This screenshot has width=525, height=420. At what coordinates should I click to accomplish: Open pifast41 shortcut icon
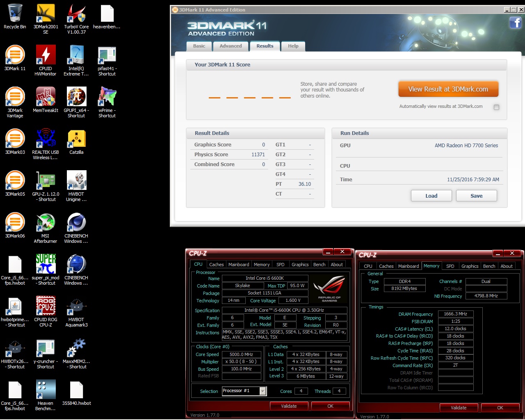[107, 55]
